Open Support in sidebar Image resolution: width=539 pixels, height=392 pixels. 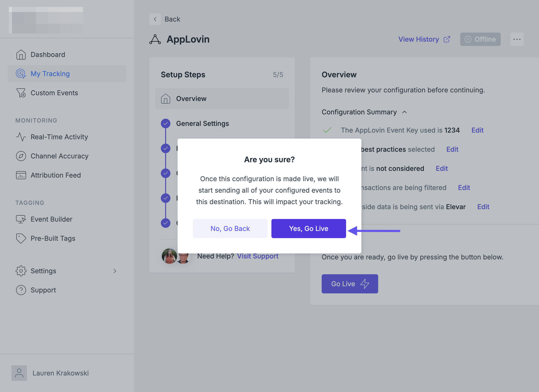pyautogui.click(x=67, y=290)
